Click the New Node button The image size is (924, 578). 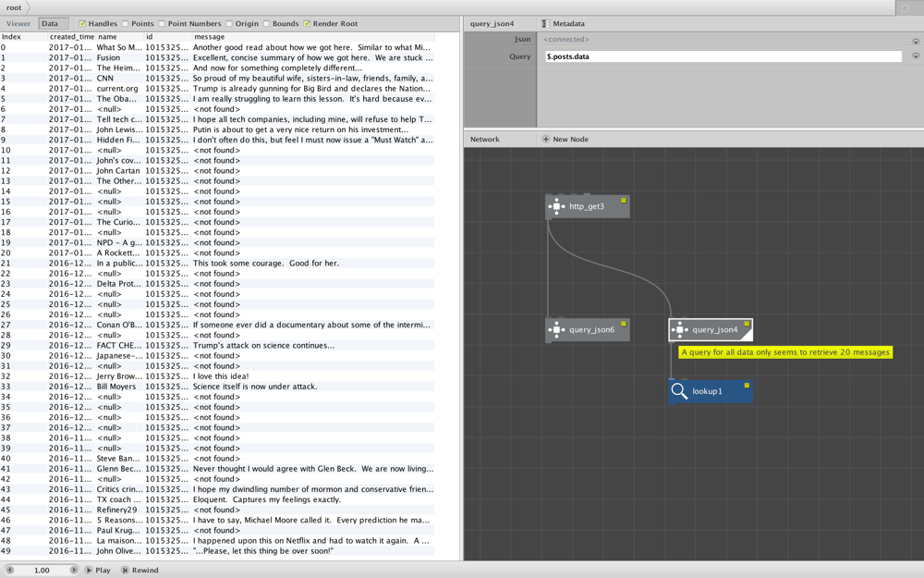point(565,140)
